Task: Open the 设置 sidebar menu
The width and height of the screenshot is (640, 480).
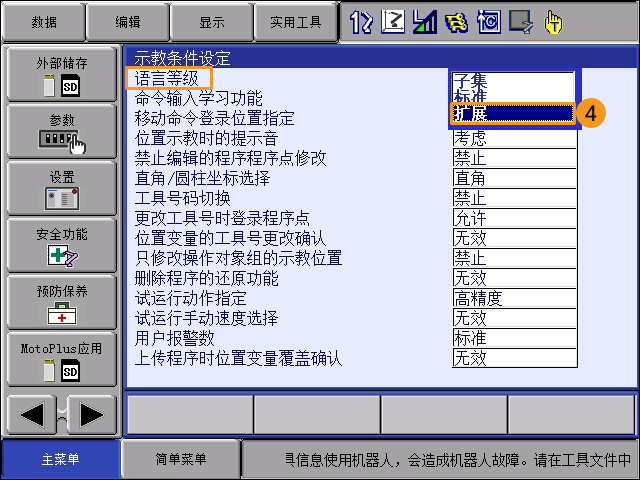Action: [x=62, y=188]
